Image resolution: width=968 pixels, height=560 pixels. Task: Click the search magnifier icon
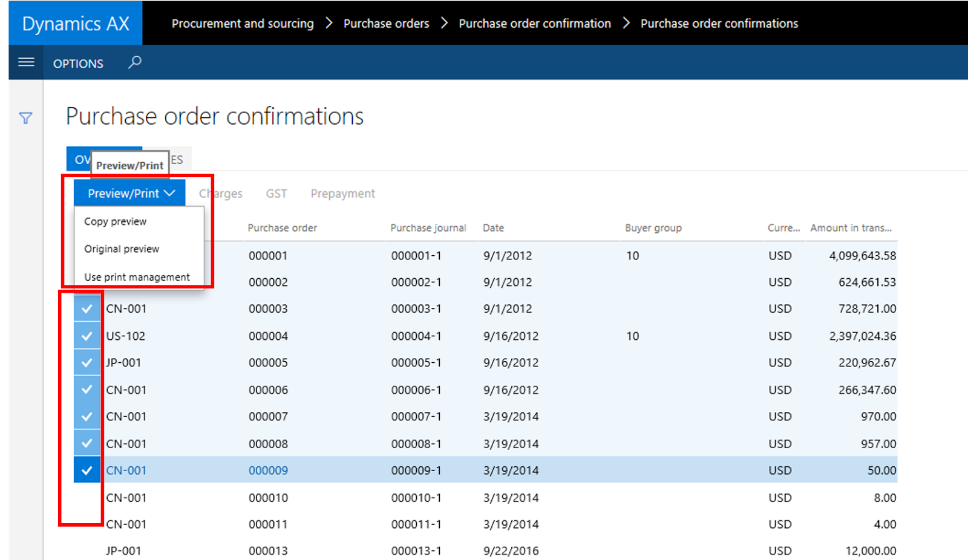[134, 62]
